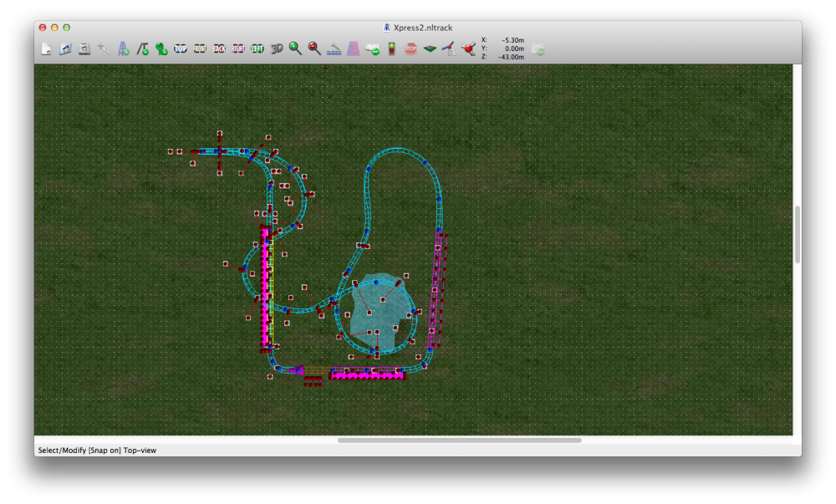The height and width of the screenshot is (504, 836).
Task: Switch to RIGHT view
Action: [238, 49]
